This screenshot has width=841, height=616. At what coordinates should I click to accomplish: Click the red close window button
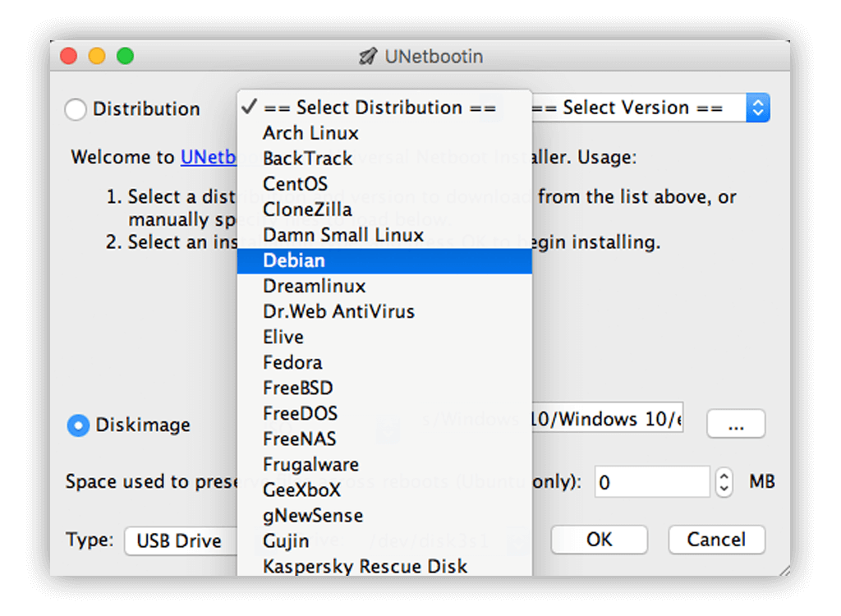point(69,56)
